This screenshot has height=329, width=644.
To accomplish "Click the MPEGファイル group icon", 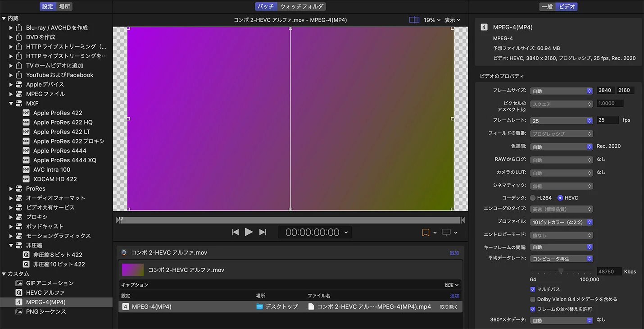I will 19,94.
